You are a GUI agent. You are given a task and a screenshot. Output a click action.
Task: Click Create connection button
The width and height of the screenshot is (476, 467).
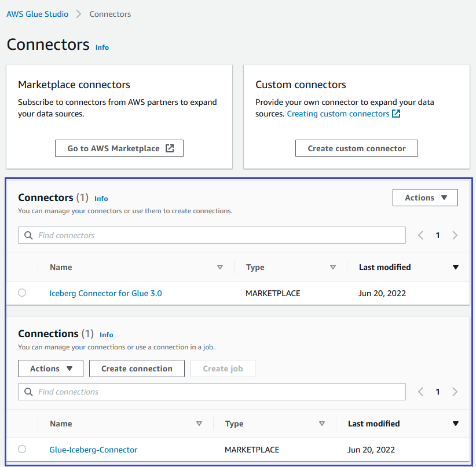click(x=137, y=369)
